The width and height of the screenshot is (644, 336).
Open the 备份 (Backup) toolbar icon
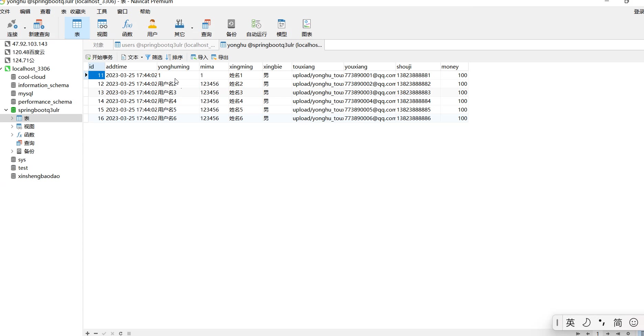pos(231,28)
